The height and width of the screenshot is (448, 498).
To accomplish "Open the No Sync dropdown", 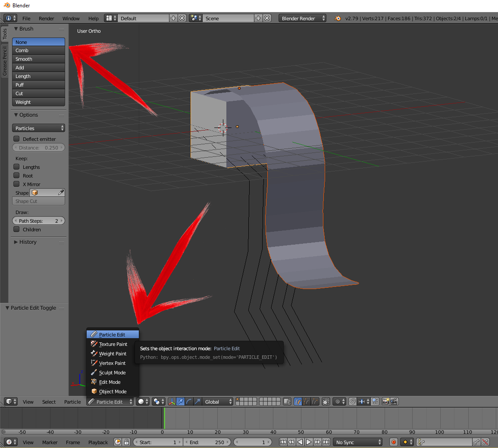I will (357, 442).
